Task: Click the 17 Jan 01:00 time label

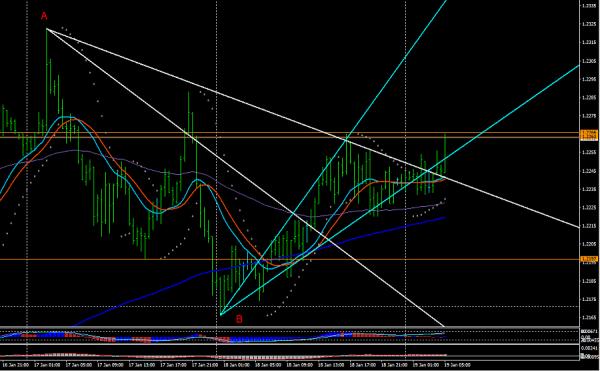Action: [x=47, y=365]
